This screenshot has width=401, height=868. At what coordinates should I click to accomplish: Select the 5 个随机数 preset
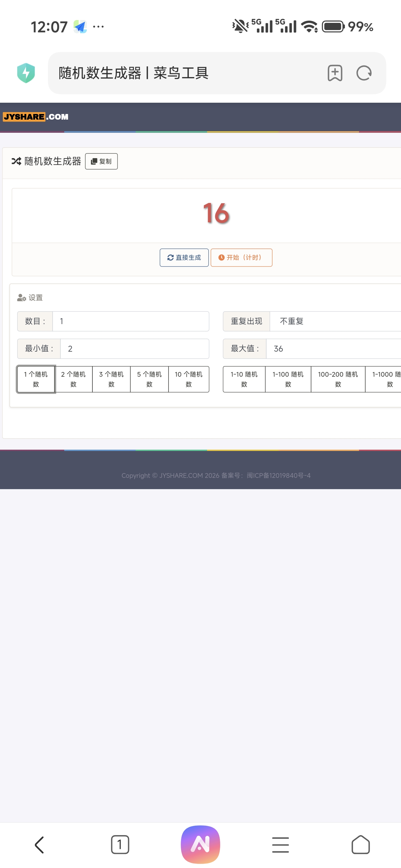[149, 379]
